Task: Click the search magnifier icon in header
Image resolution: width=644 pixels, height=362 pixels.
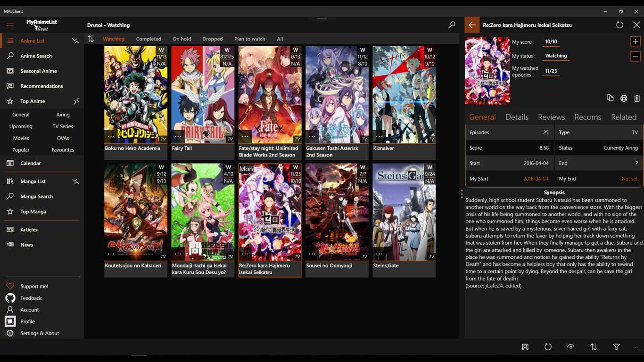Action: tap(452, 25)
